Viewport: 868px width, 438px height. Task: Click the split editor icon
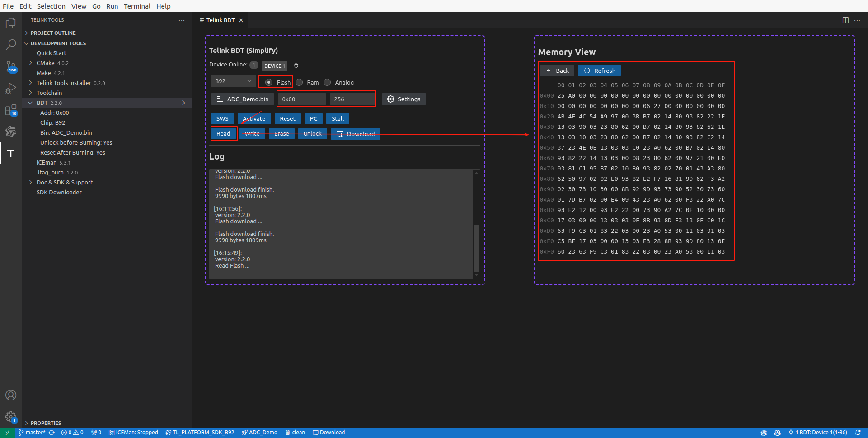[x=845, y=20]
